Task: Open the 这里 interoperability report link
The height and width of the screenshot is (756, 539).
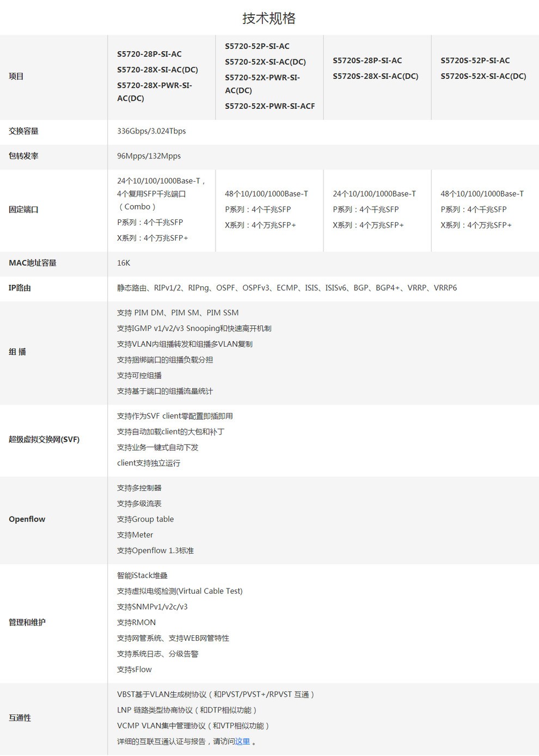Action: [x=242, y=741]
